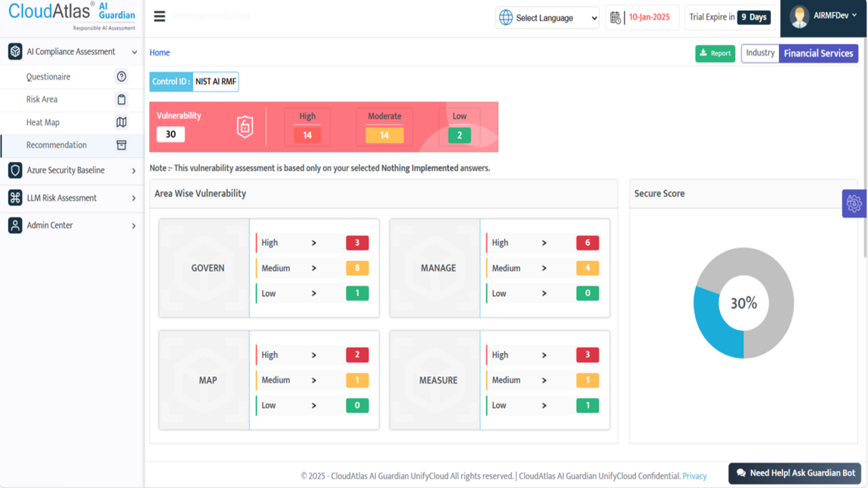Click the Questionaire question-mark icon
The width and height of the screenshot is (868, 488).
tap(121, 77)
